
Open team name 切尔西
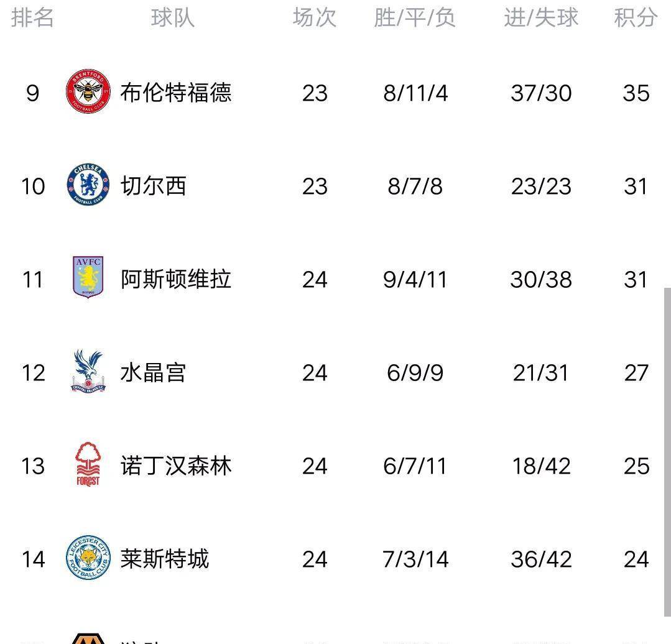(153, 186)
